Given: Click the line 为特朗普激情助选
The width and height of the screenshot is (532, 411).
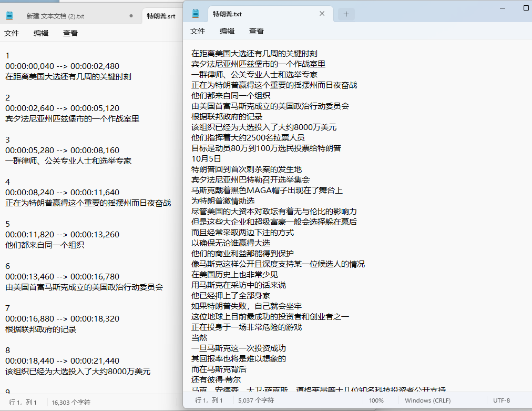Looking at the screenshot, I should (223, 201).
